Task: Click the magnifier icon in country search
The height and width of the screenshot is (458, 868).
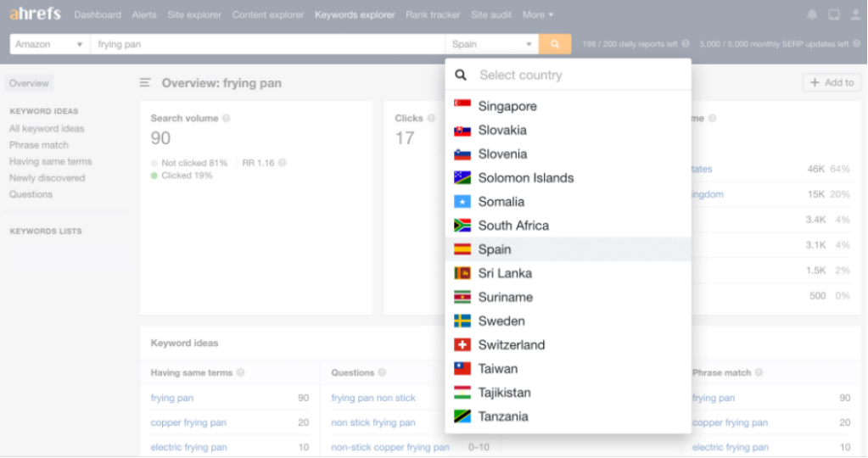Action: [461, 75]
